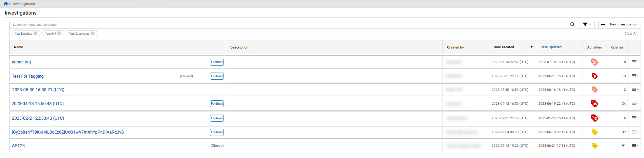The height and width of the screenshot is (158, 644).
Task: Click the New Investigation button
Action: coord(619,24)
